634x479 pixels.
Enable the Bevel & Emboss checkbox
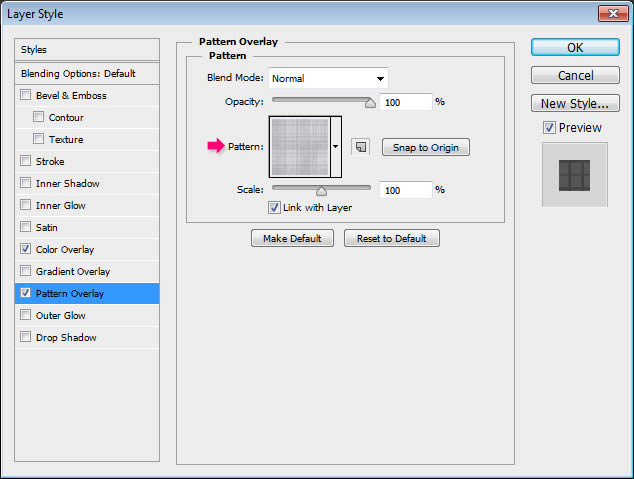pyautogui.click(x=25, y=95)
